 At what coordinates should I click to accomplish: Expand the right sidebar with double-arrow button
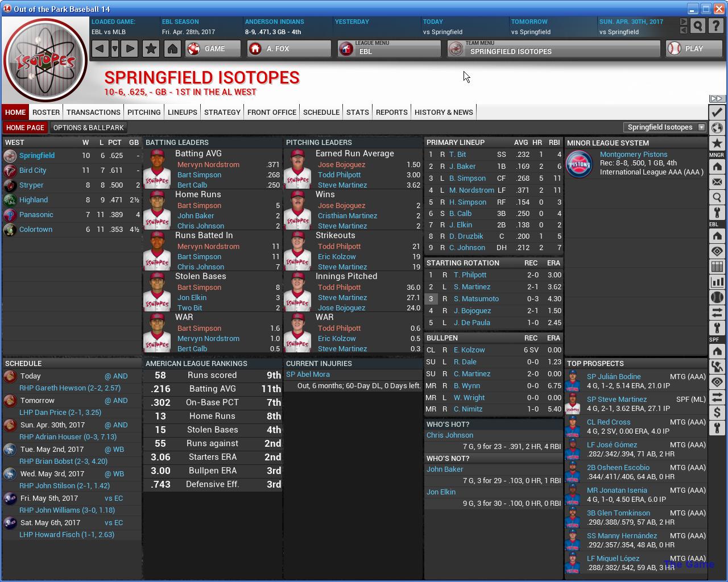pyautogui.click(x=717, y=99)
